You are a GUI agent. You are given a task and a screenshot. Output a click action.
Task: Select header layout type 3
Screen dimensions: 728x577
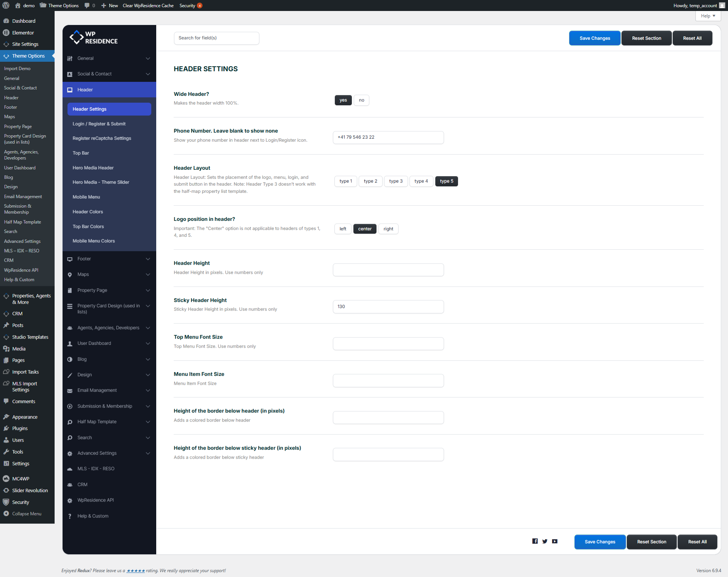coord(395,181)
